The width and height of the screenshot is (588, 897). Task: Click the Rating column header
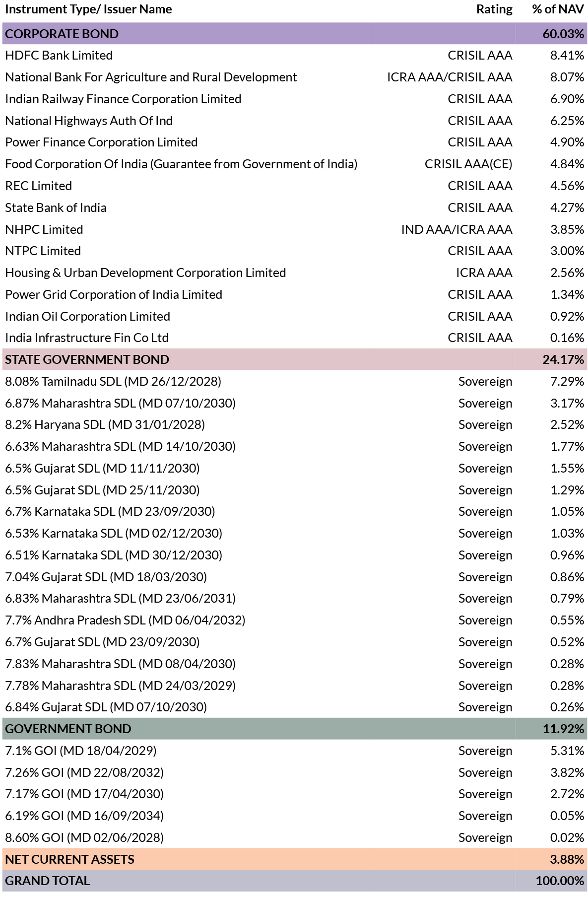pos(494,9)
